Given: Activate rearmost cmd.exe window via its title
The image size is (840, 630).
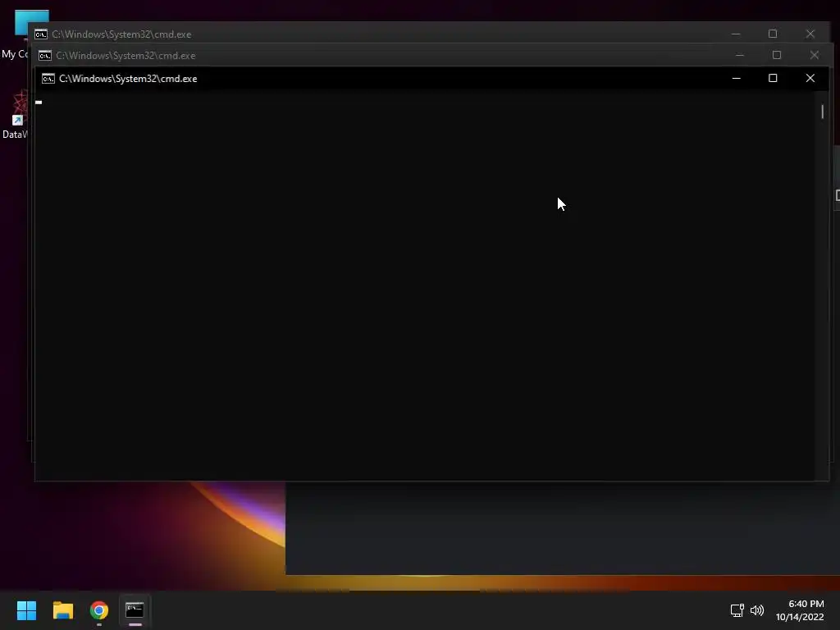Looking at the screenshot, I should (121, 34).
